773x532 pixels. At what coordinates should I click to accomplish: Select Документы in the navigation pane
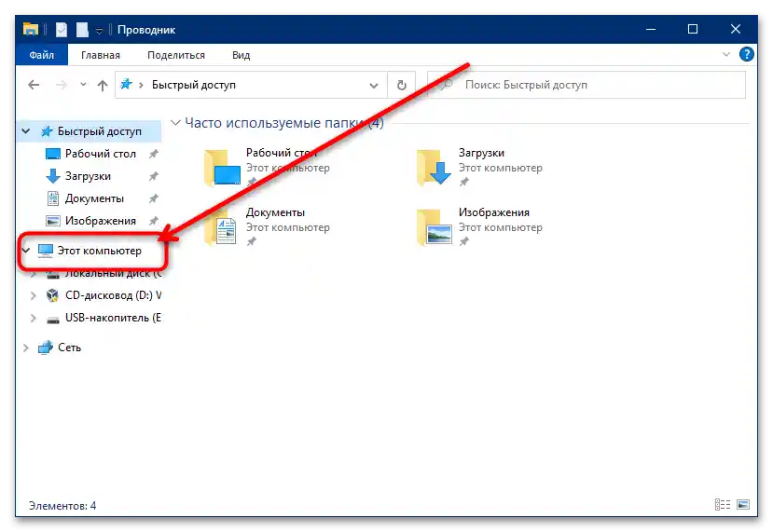pos(94,198)
